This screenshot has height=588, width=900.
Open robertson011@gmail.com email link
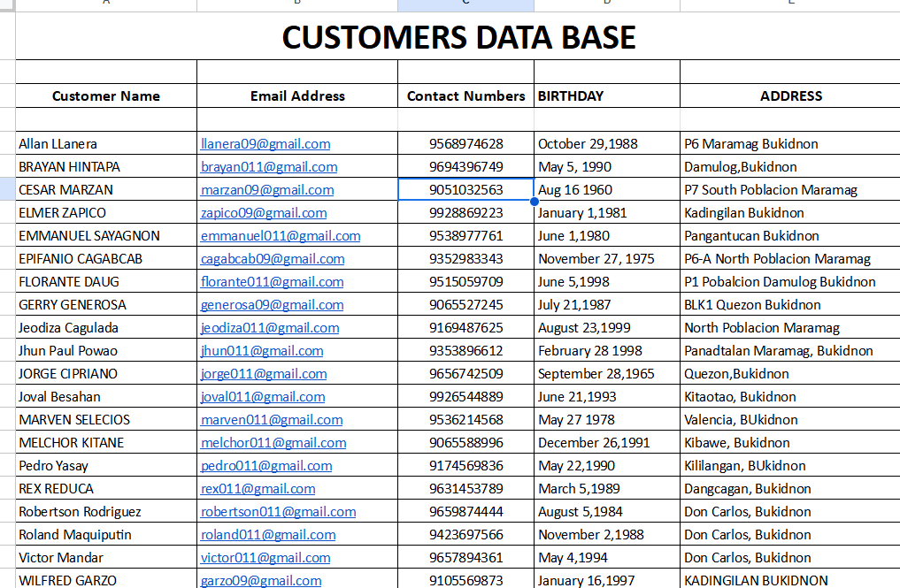(x=278, y=511)
